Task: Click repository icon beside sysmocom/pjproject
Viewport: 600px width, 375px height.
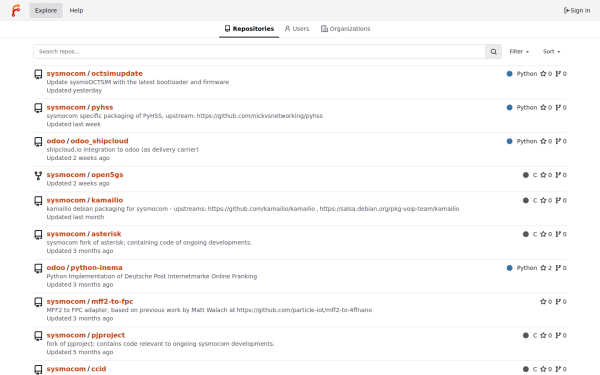Action: 38,336
